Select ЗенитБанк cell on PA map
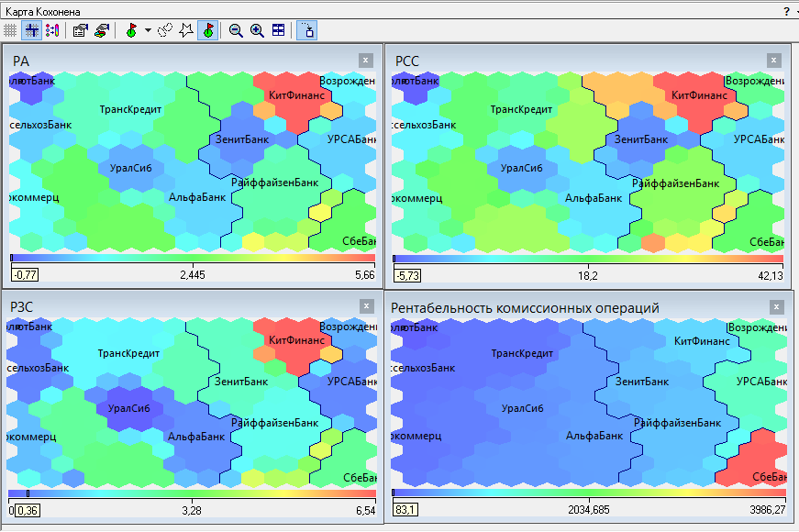 coord(242,139)
